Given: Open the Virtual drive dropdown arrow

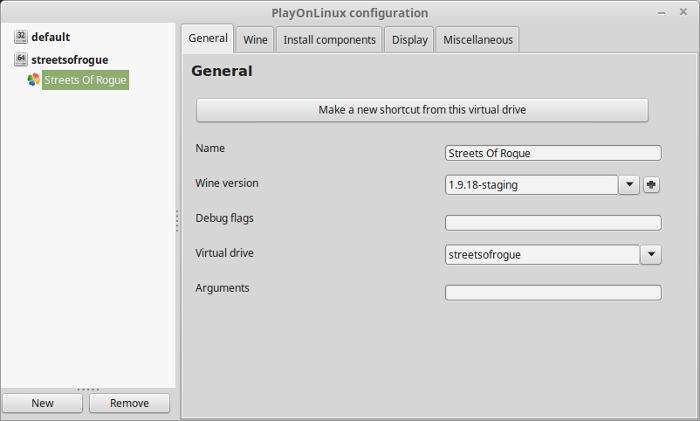Looking at the screenshot, I should point(651,254).
